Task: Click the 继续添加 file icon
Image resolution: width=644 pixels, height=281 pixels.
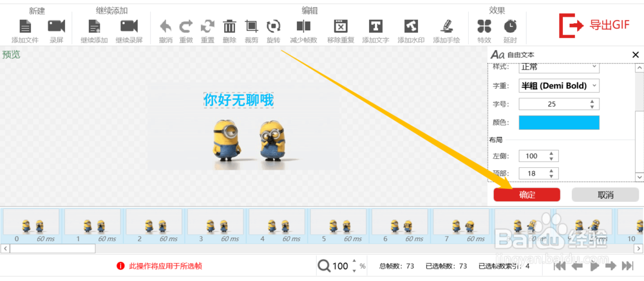Action: [x=94, y=26]
